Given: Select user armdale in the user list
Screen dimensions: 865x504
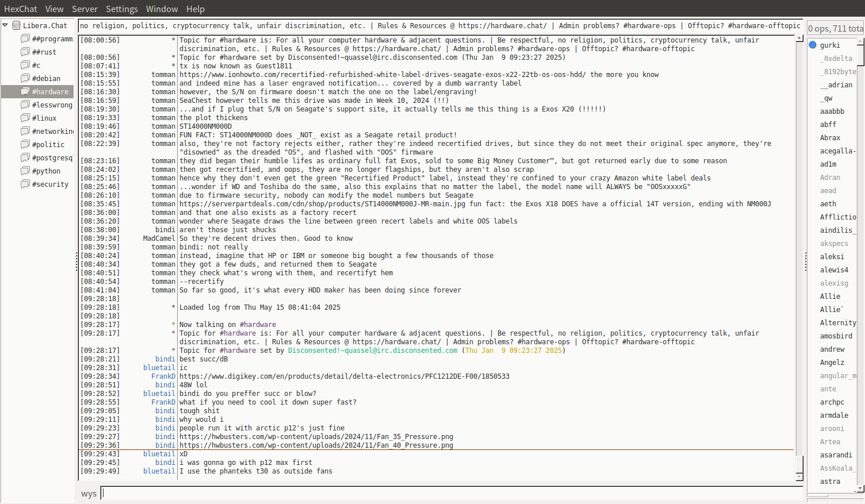Looking at the screenshot, I should click(x=834, y=415).
